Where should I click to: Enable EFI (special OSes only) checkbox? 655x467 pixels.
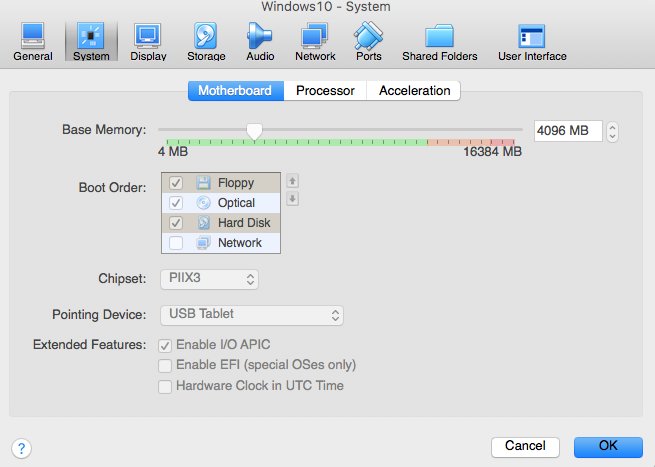[x=165, y=365]
